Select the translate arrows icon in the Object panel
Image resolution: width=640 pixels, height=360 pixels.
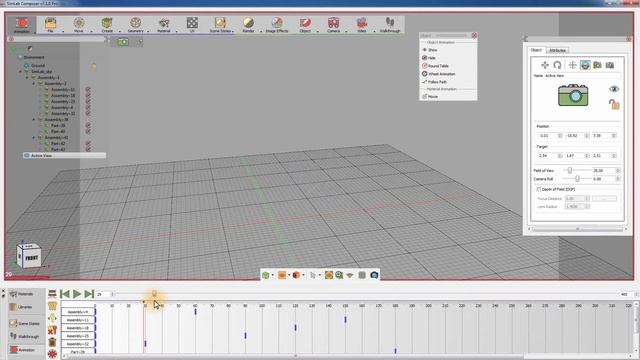tap(545, 65)
